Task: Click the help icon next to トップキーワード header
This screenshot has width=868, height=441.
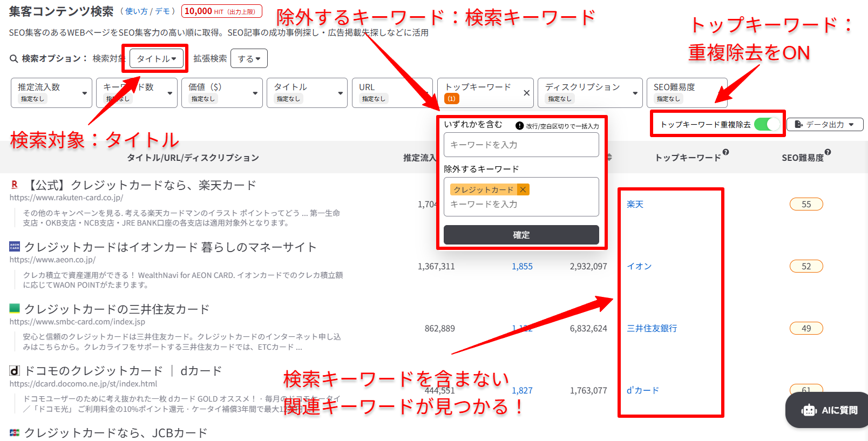Action: [725, 152]
